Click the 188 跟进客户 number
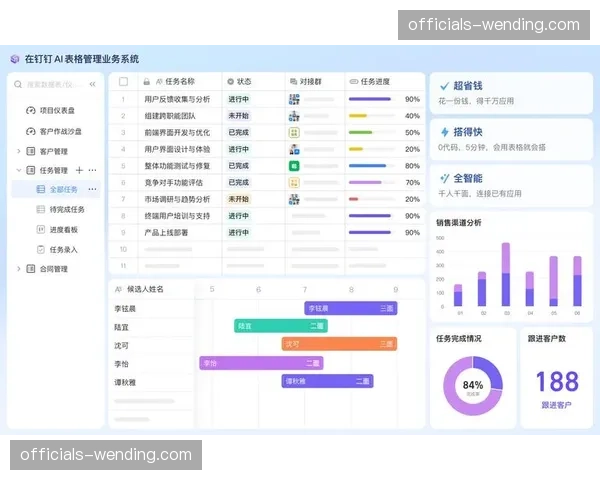Viewport: 600px width, 480px height. [557, 382]
